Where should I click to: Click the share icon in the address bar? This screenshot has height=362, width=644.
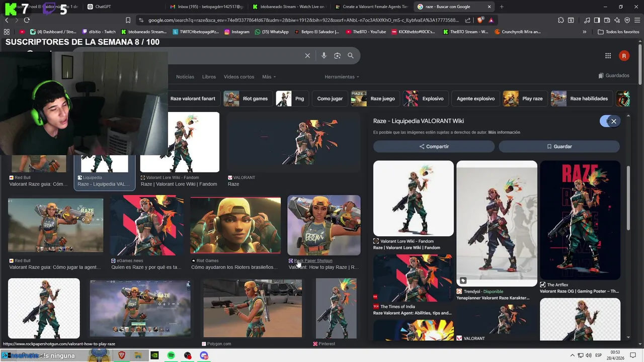468,20
